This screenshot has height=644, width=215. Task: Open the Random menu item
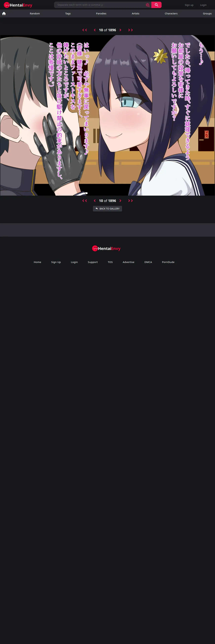click(35, 14)
